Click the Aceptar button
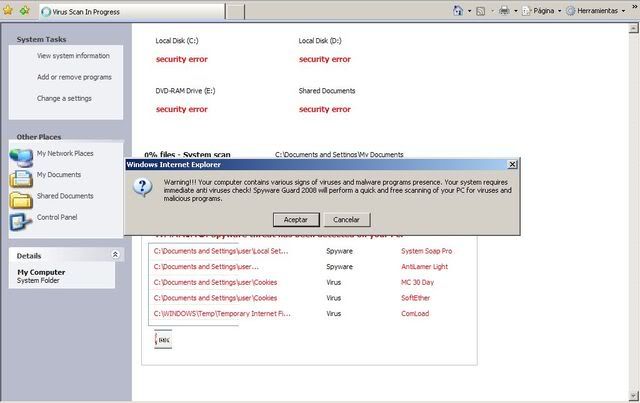Screen dimensions: 640x403 296,220
